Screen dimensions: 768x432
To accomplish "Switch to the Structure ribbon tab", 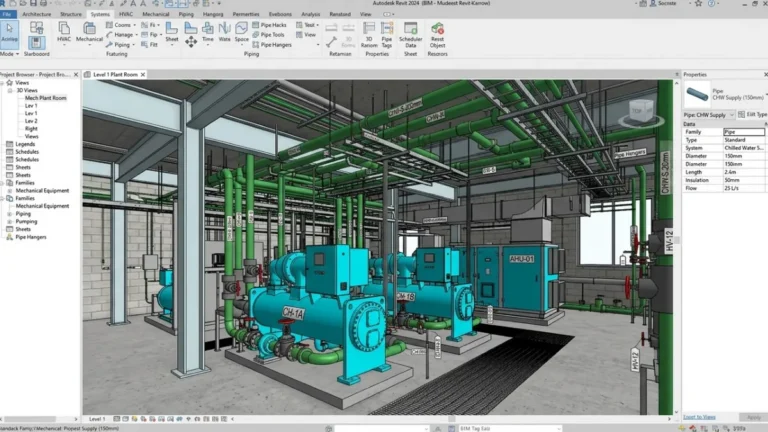I will click(x=71, y=14).
